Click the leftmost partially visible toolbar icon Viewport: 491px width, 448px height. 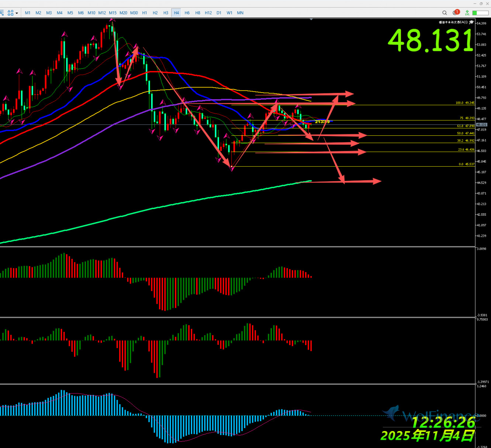click(1, 13)
